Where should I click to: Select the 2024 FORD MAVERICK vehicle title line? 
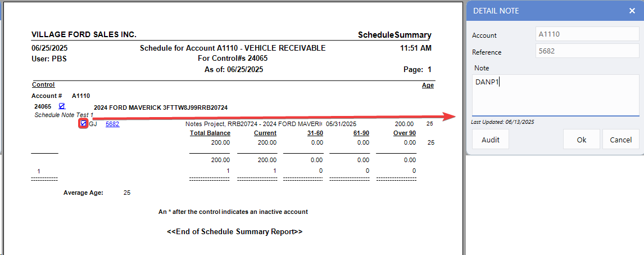(160, 108)
